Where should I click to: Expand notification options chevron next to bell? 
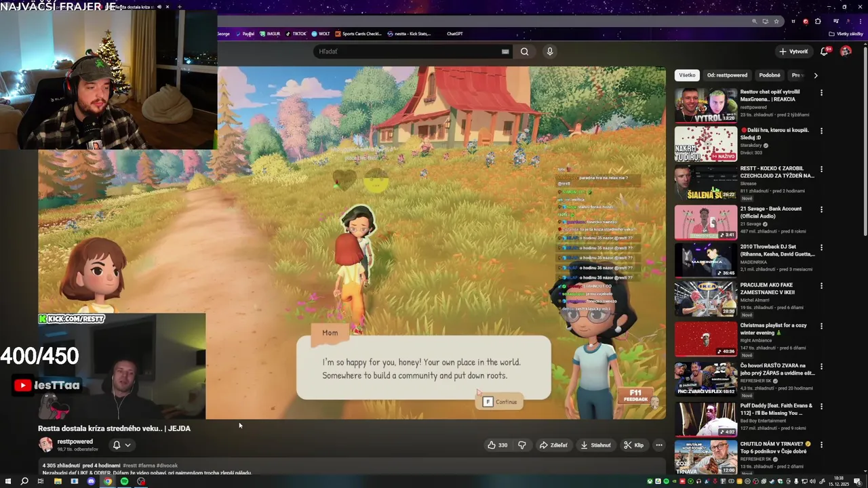point(127,445)
